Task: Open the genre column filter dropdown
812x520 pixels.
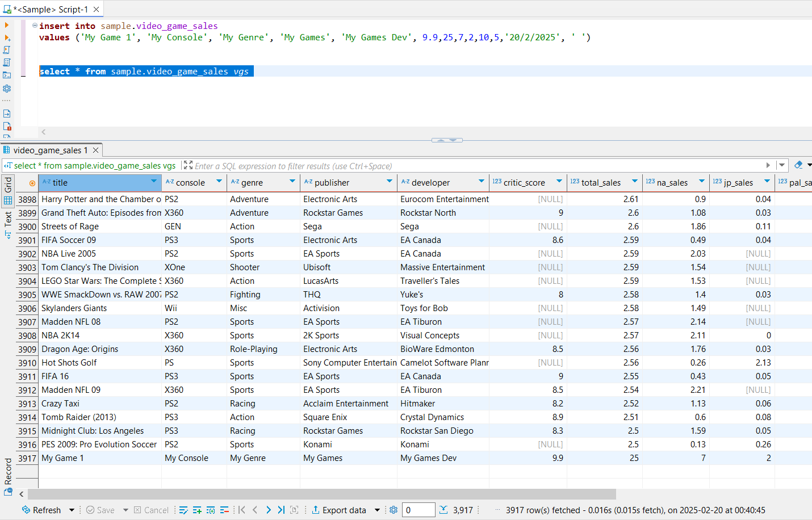Action: point(292,182)
